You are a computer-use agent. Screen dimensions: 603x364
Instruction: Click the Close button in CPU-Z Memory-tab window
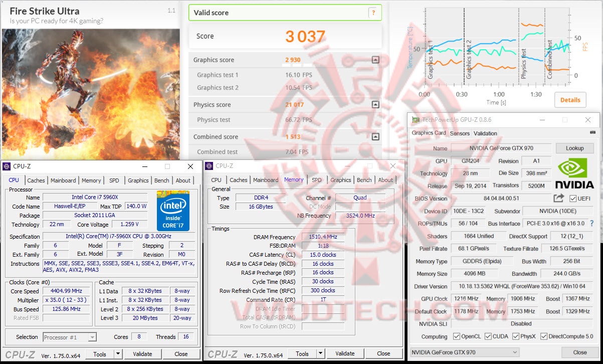383,354
